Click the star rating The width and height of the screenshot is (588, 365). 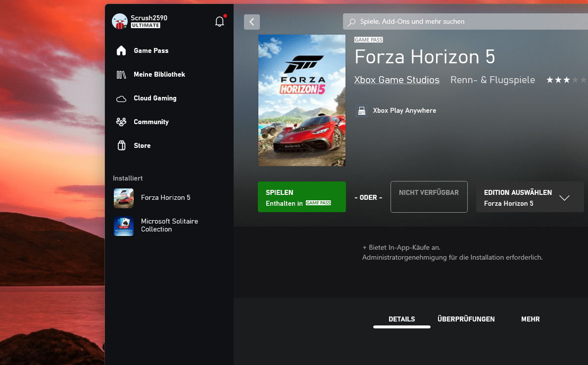tap(567, 80)
